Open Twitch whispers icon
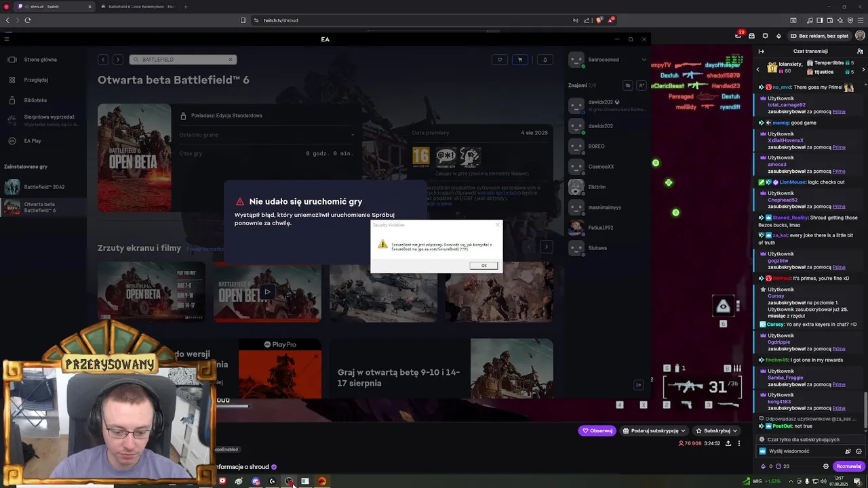The image size is (868, 488). (765, 36)
